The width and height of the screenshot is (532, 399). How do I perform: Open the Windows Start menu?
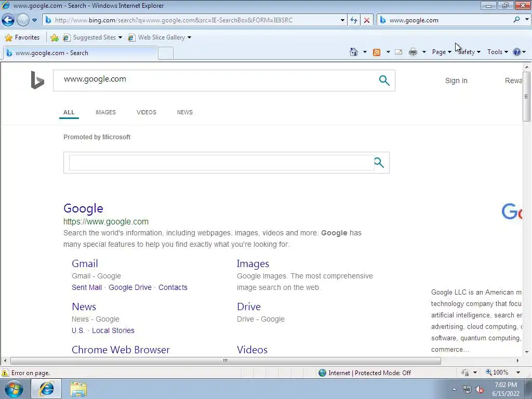click(14, 389)
